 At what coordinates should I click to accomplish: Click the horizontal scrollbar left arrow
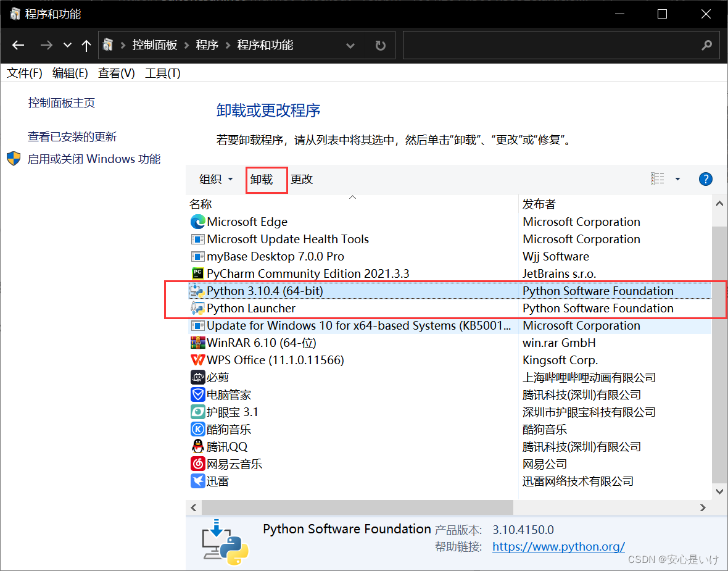[x=194, y=508]
